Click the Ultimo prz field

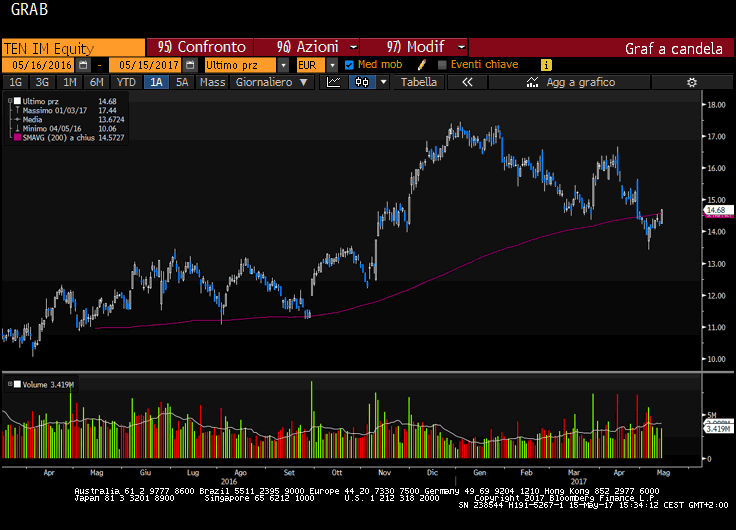pyautogui.click(x=241, y=65)
